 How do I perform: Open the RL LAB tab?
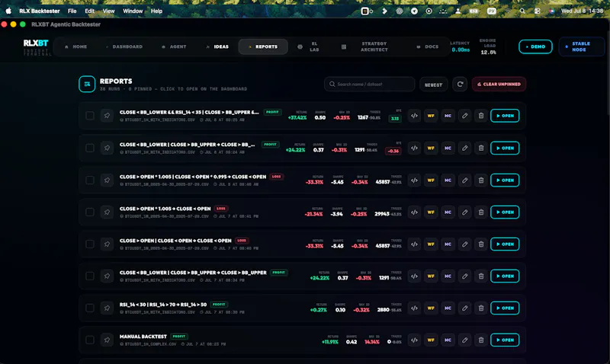point(309,46)
